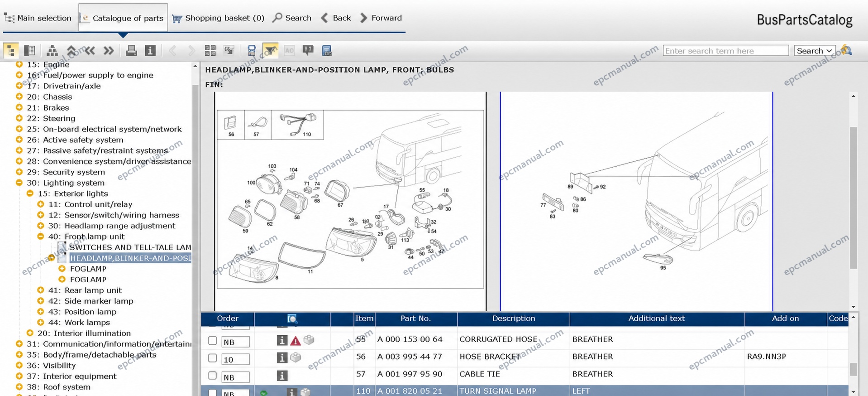
Task: Click the feedback exclamation-question icon
Action: (308, 50)
